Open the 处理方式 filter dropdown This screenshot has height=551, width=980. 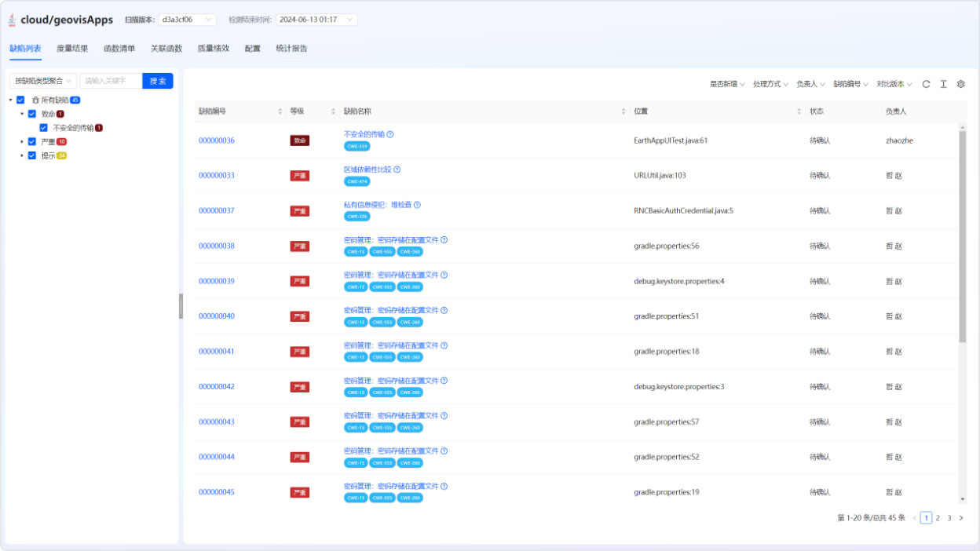[x=770, y=84]
